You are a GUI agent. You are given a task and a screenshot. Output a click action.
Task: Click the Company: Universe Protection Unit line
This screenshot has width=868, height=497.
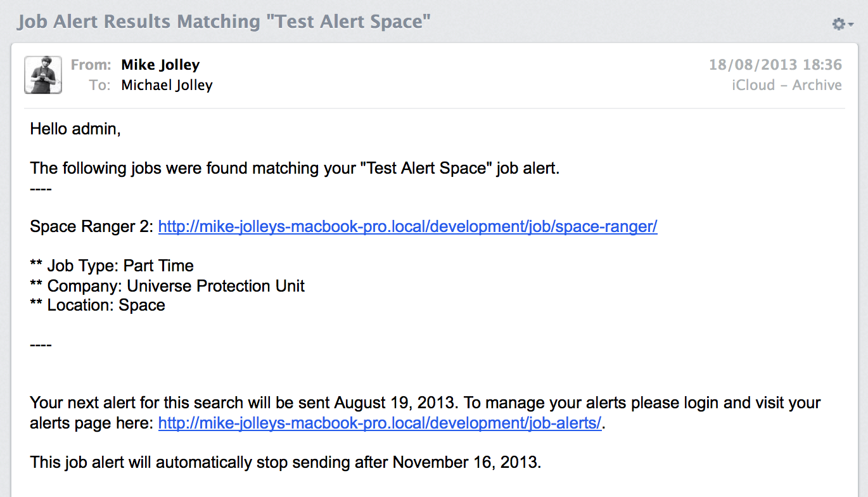167,286
